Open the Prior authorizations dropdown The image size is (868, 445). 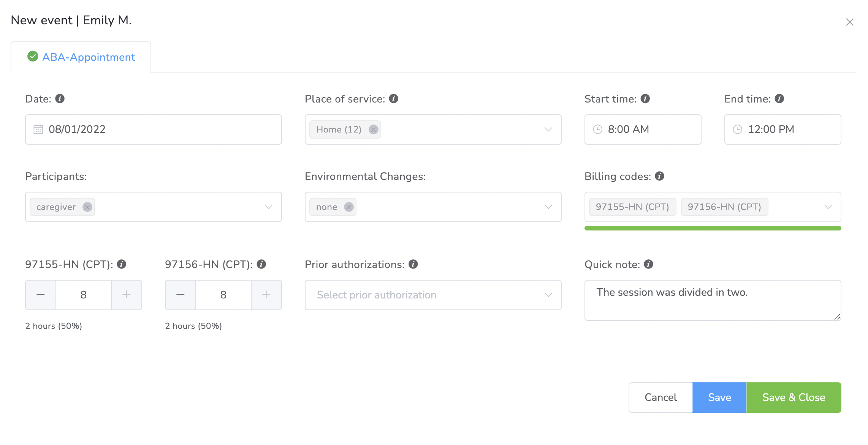tap(433, 295)
